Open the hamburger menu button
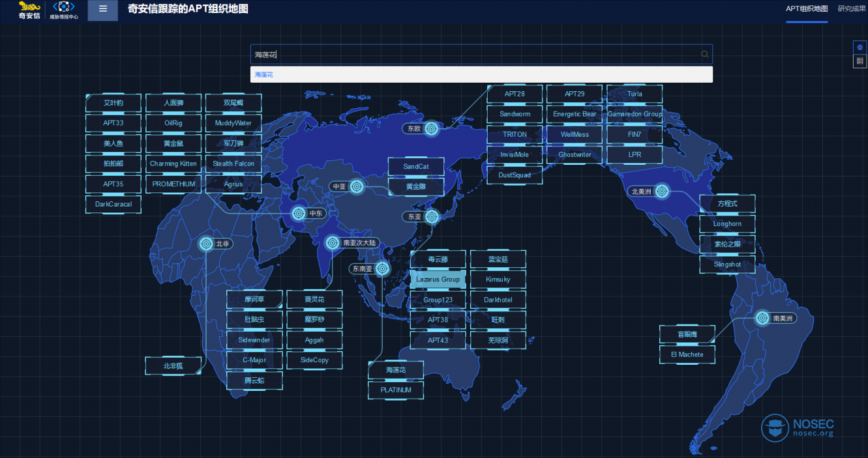 [x=103, y=9]
